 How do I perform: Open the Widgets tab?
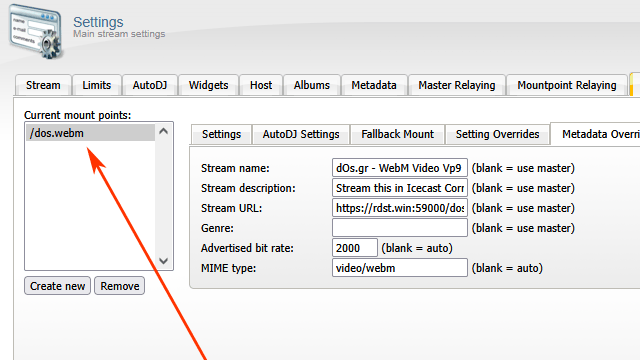tap(209, 85)
